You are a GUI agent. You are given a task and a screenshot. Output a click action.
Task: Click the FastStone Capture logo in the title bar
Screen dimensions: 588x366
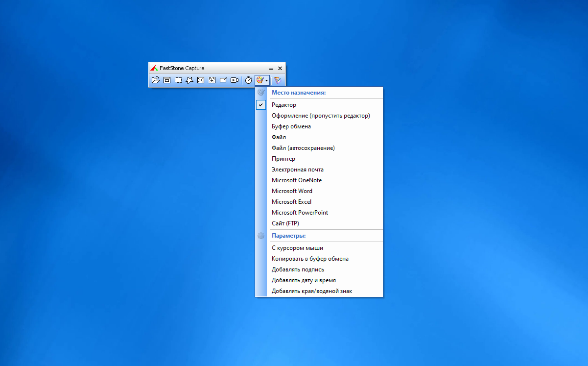[154, 68]
